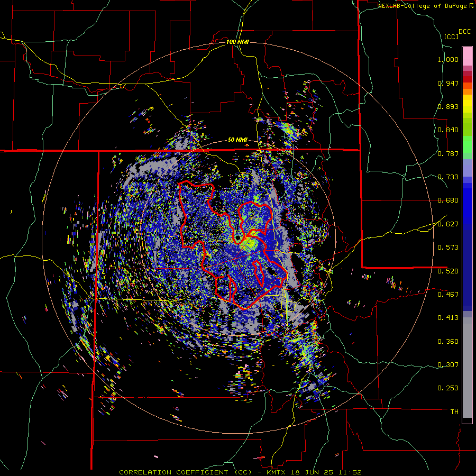
Task: Pick the pink color band beside 1.000
Action: 467,57
